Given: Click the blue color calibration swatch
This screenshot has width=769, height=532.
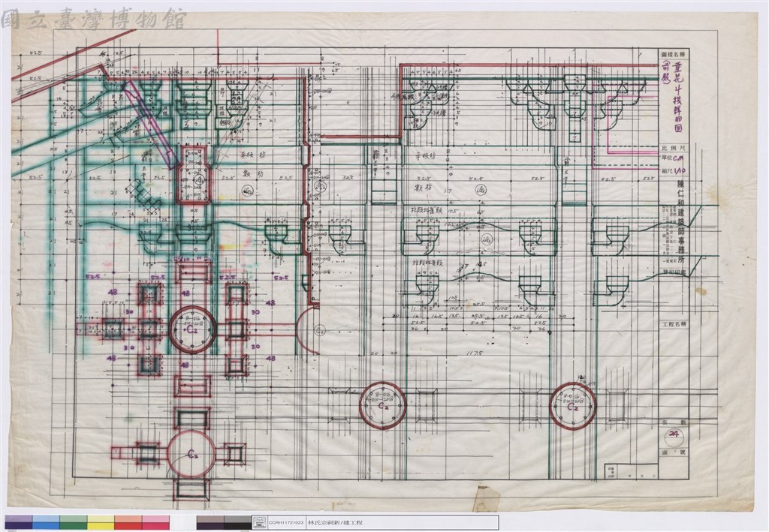Looking at the screenshot, I should 46,522.
